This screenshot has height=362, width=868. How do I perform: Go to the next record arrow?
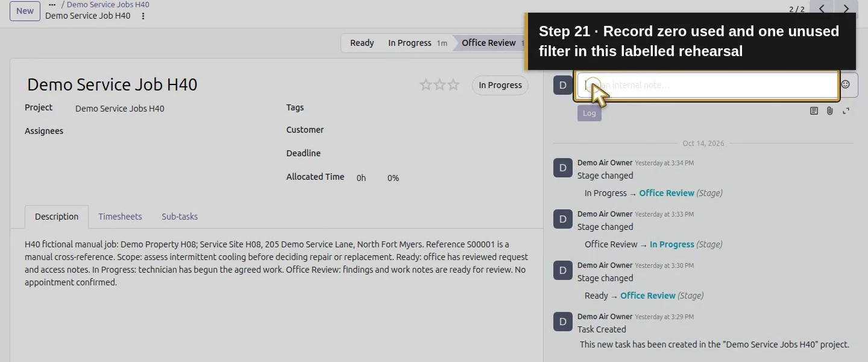(846, 9)
